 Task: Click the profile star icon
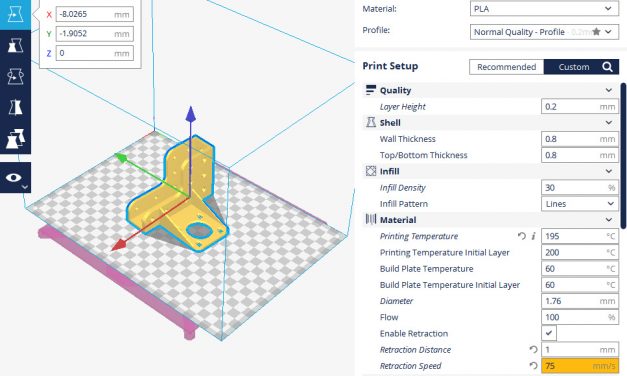[596, 32]
